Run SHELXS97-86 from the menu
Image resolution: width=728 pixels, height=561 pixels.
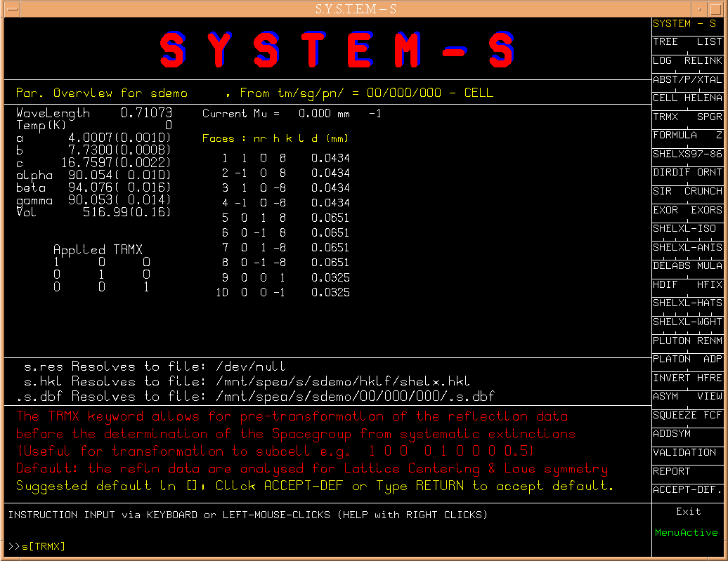687,154
